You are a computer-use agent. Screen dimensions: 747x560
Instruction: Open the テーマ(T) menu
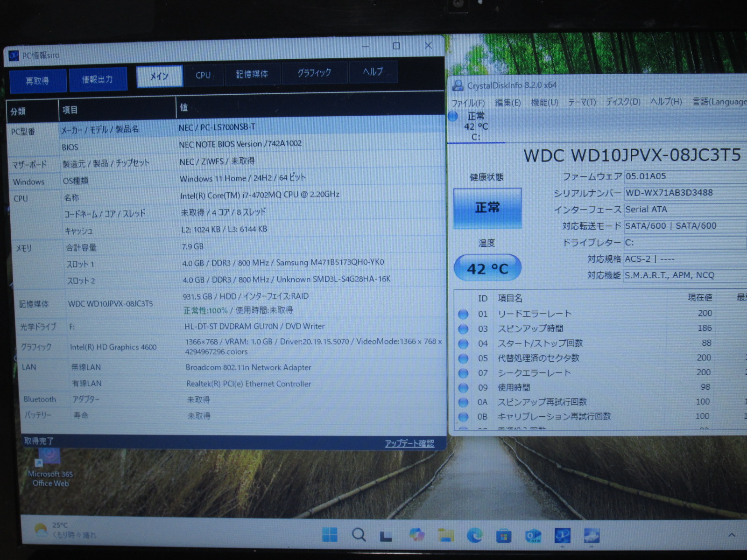pos(582,102)
